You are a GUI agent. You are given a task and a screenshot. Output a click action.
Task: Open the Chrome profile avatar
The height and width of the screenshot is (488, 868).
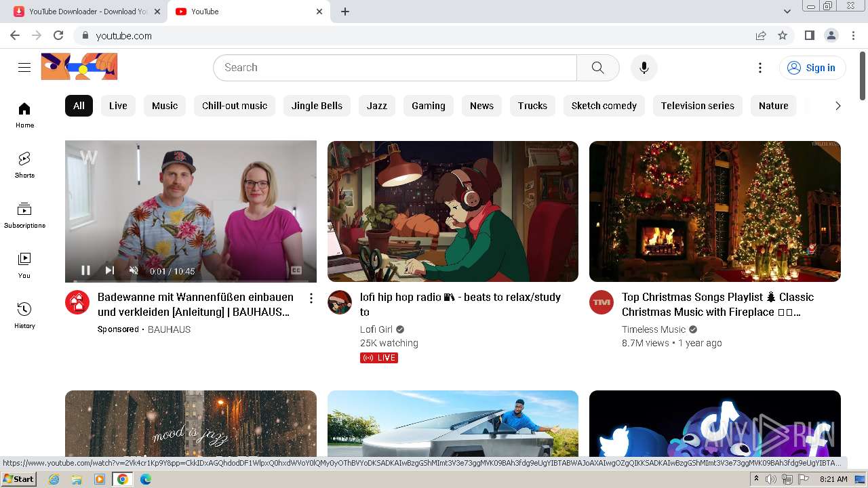831,35
